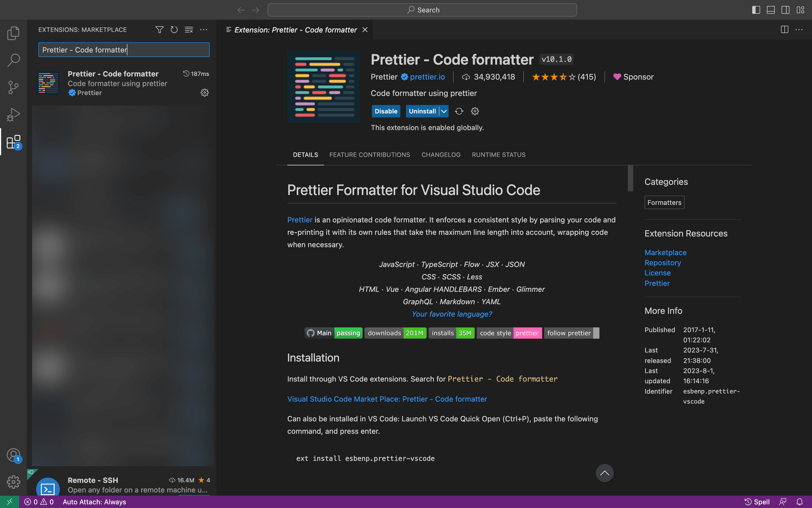The image size is (812, 508).
Task: Toggle the bottom panel visibility
Action: (x=771, y=10)
